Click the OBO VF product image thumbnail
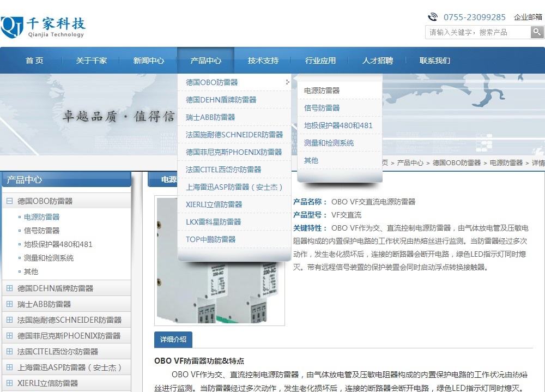 220,261
